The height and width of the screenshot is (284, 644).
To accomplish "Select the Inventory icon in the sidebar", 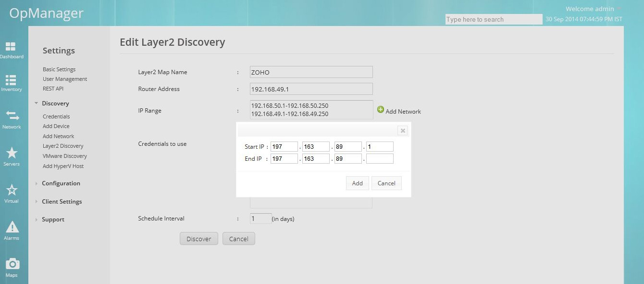I will [12, 82].
